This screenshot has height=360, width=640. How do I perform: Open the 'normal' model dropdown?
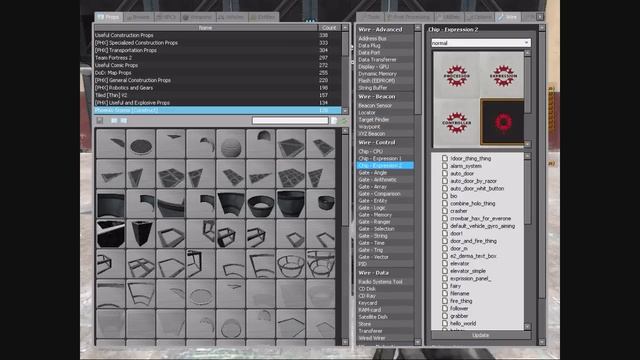click(481, 43)
